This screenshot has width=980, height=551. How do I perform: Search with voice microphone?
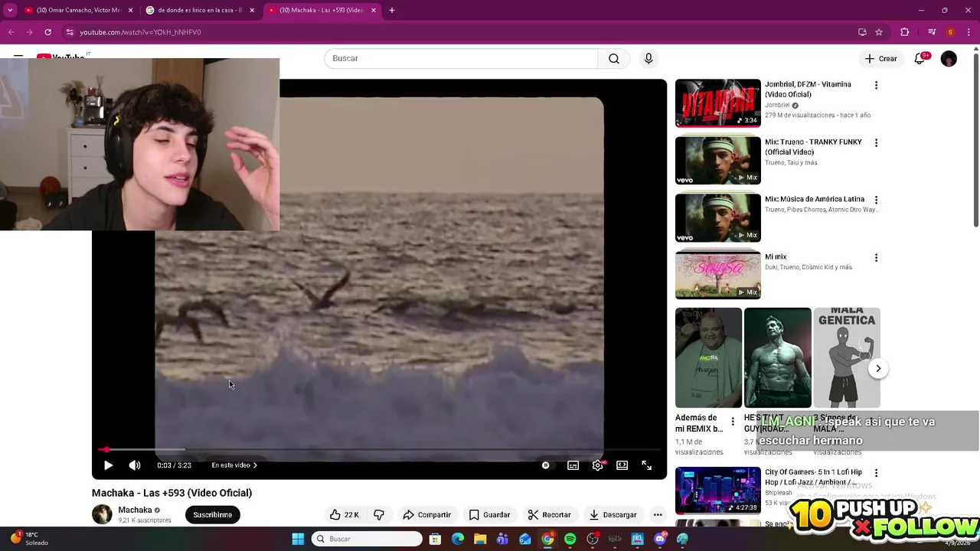[x=648, y=58]
